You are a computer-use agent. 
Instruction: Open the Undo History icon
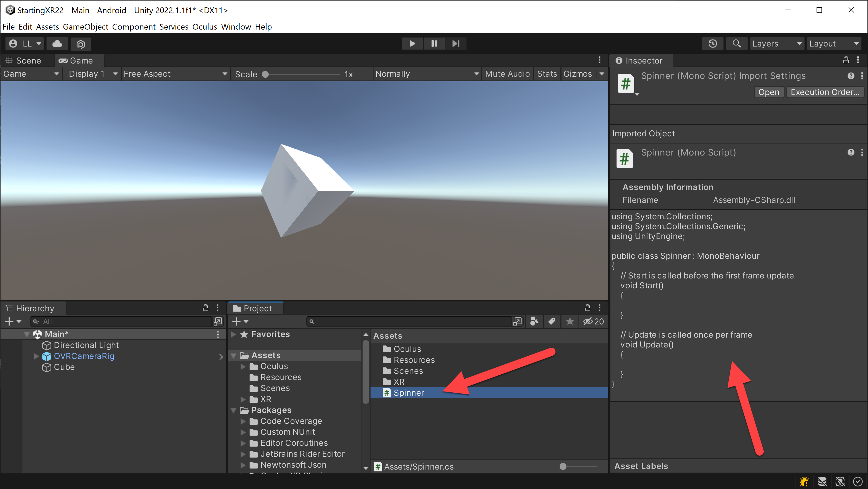pos(713,44)
